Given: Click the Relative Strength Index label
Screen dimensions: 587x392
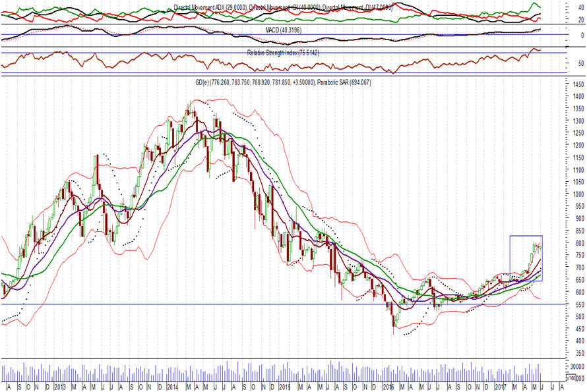Looking at the screenshot, I should click(283, 53).
